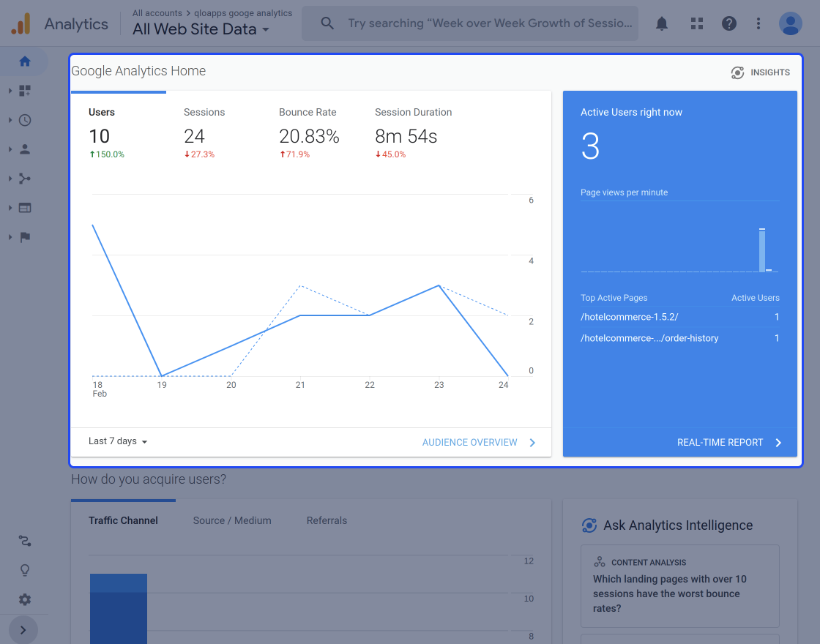Open the AUDIENCE OVERVIEW link

pyautogui.click(x=479, y=443)
